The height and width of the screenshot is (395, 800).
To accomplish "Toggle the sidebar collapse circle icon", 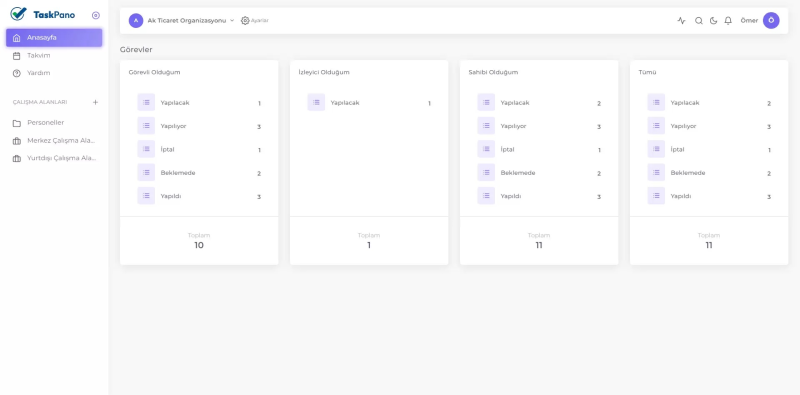I will [96, 15].
